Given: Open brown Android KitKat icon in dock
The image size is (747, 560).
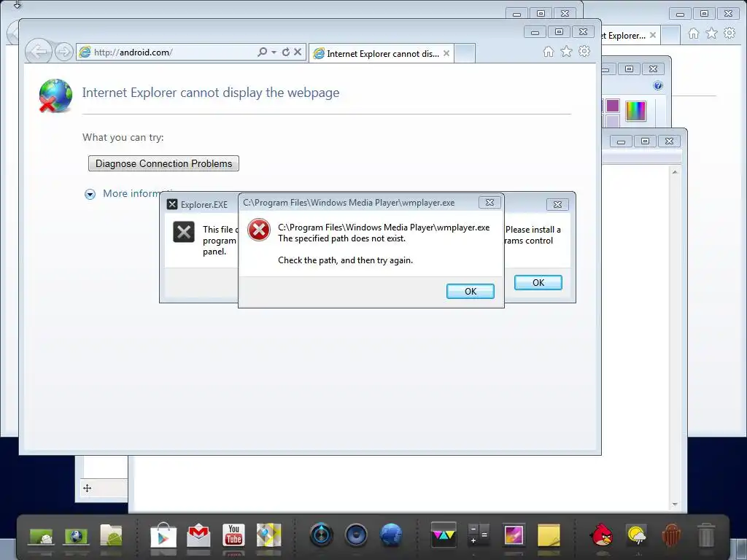Looking at the screenshot, I should coord(671,534).
